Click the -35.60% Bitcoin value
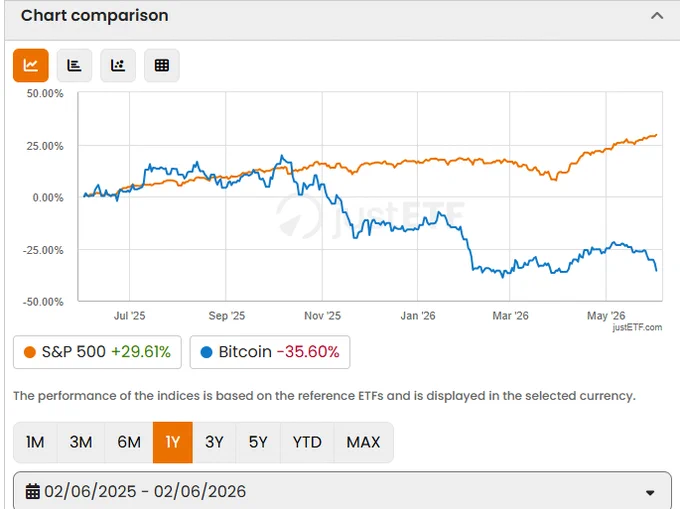This screenshot has height=509, width=680. 308,352
